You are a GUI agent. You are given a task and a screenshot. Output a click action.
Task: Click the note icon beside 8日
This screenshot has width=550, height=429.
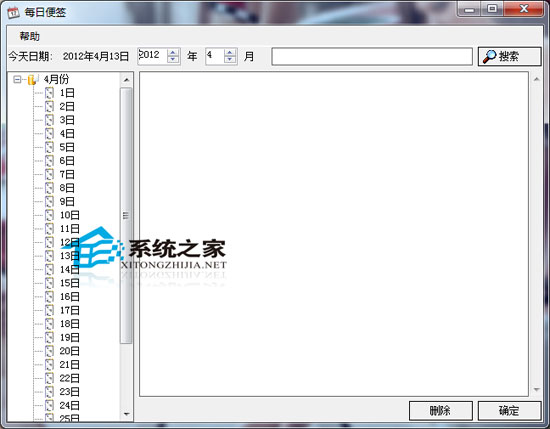click(x=49, y=188)
